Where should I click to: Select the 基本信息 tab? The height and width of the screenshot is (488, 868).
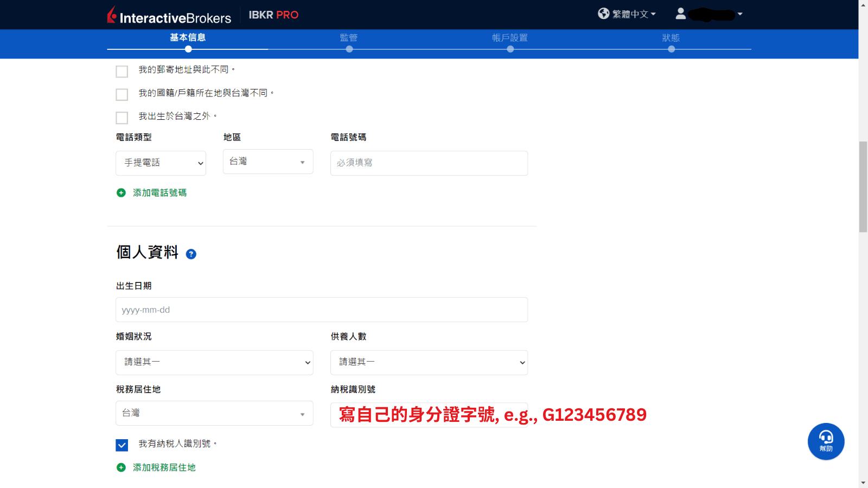[186, 38]
